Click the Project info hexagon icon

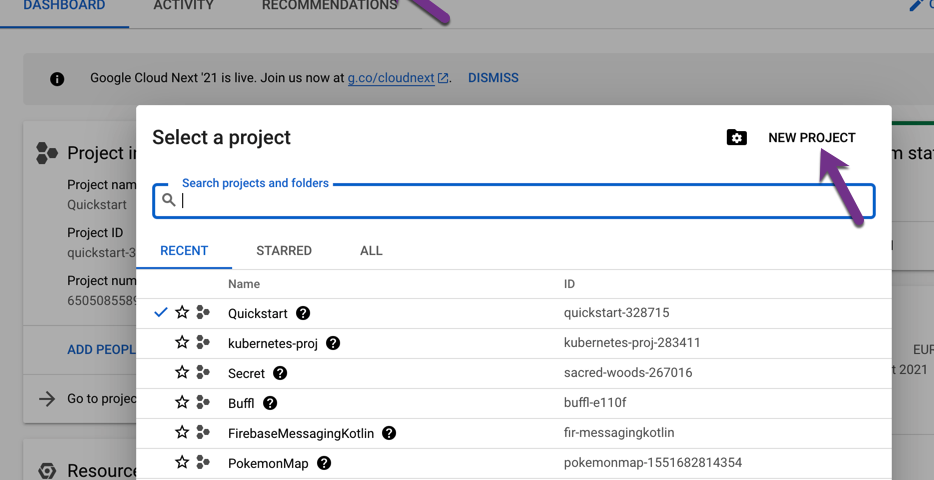pos(46,153)
